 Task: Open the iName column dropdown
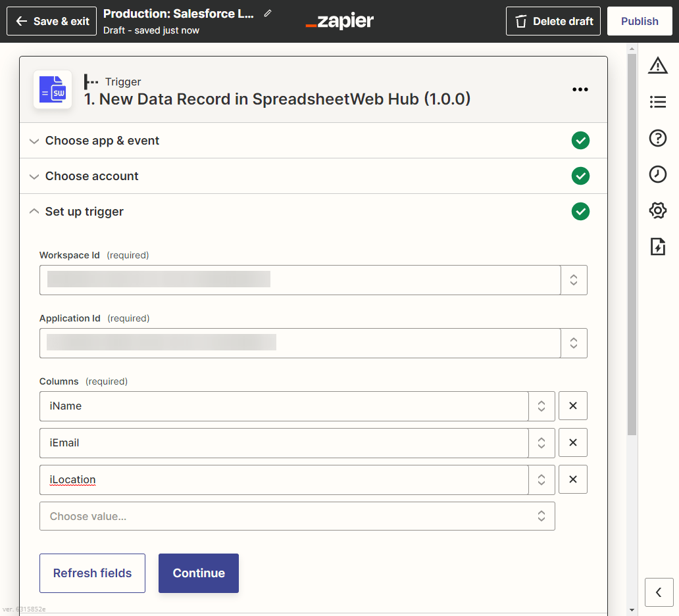pyautogui.click(x=541, y=406)
